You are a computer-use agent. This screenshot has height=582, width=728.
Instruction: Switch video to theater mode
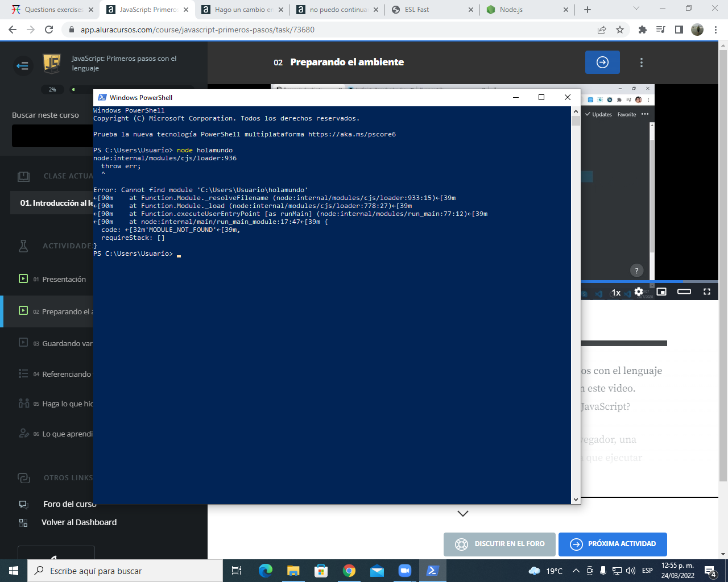[684, 292]
